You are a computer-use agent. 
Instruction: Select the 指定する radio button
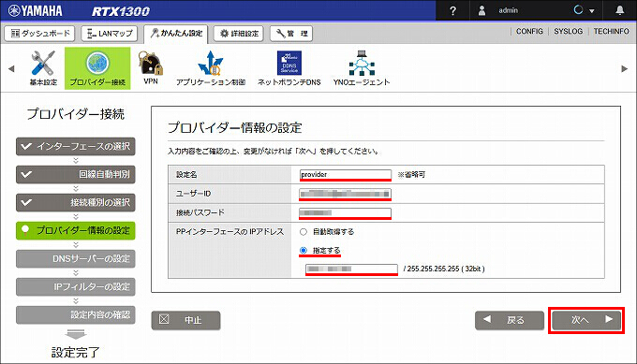[304, 251]
